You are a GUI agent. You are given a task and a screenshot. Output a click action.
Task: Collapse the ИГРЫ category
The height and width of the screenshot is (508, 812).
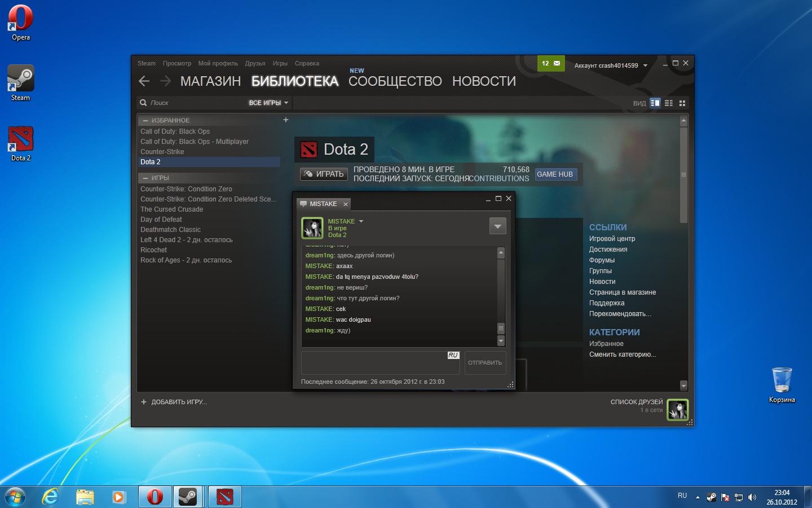pos(145,178)
